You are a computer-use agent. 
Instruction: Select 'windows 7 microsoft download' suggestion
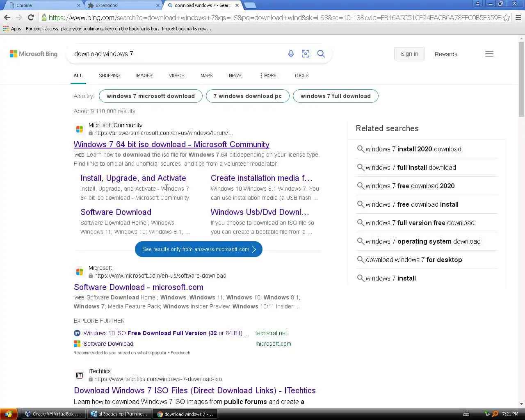[151, 96]
